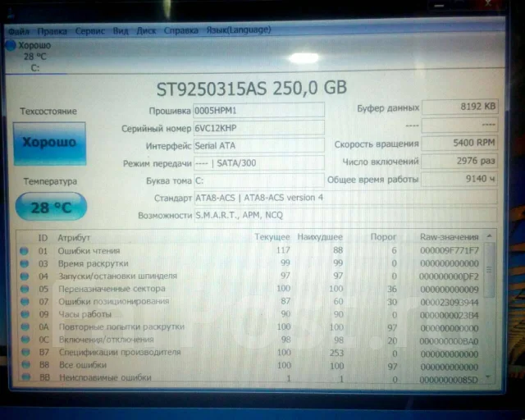
Task: Click raw value 0000000085D
Action: click(449, 380)
